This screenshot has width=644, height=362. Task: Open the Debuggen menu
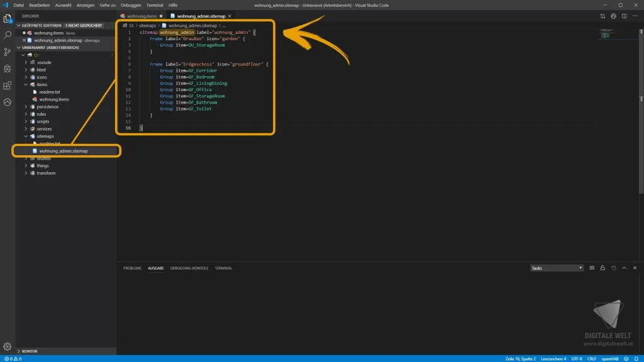coord(131,5)
